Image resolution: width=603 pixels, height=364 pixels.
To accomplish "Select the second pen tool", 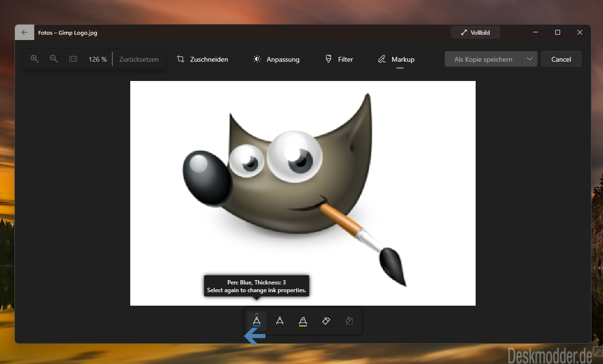I will coord(280,321).
